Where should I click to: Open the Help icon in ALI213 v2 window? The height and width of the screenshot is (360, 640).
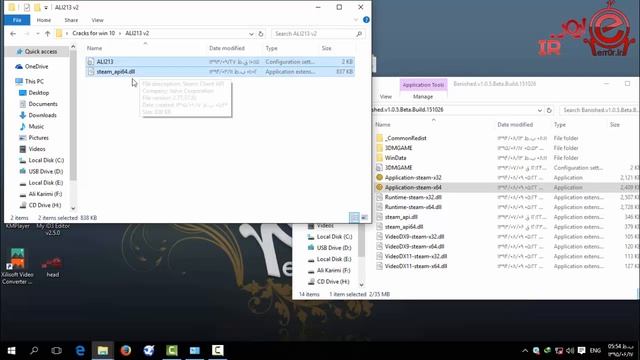pyautogui.click(x=366, y=20)
